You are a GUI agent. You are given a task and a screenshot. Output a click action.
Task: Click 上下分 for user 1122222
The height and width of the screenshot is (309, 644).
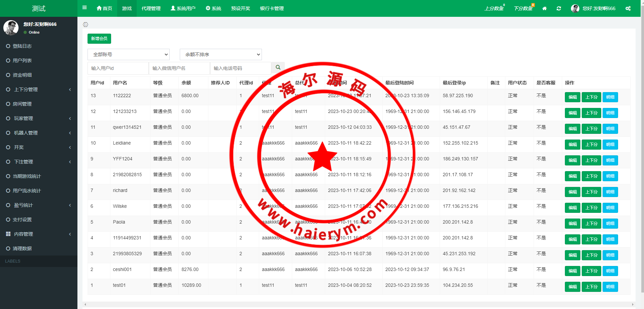(x=591, y=97)
